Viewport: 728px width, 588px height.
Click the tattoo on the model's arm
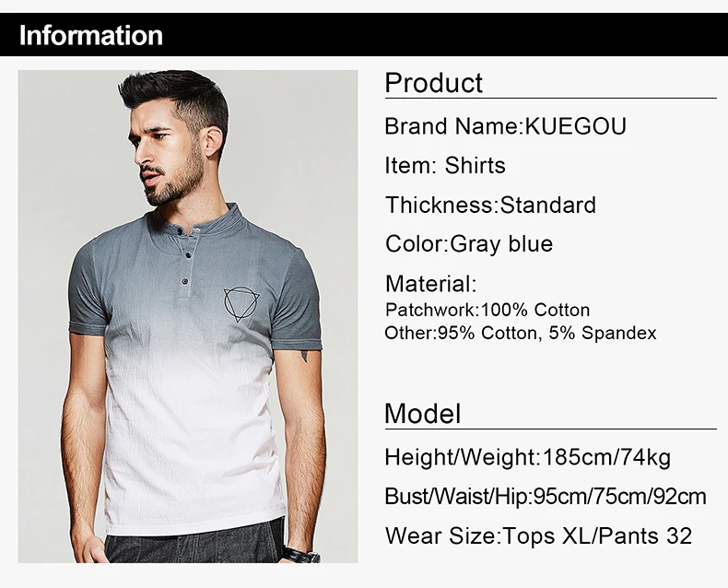click(x=305, y=357)
